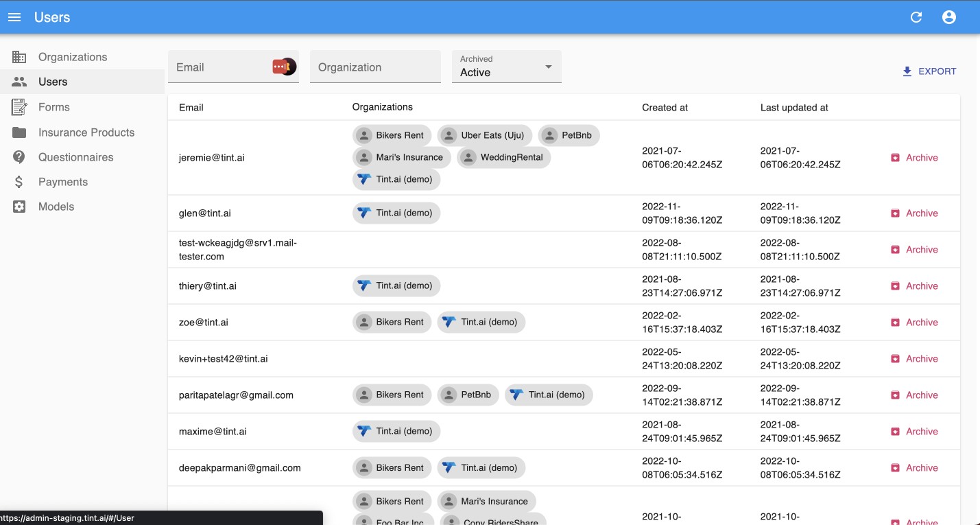
Task: Click created date of glen@tint.ai row
Action: pos(682,213)
